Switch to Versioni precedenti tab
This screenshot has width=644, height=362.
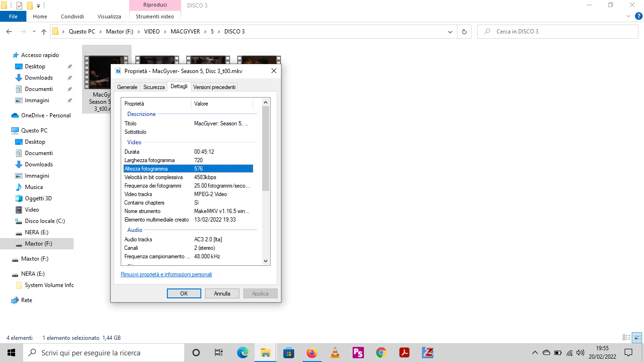215,87
